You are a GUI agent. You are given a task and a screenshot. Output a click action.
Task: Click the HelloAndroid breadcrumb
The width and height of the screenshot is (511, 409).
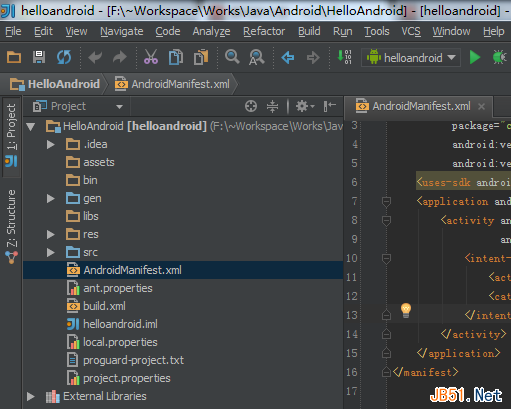[x=55, y=84]
